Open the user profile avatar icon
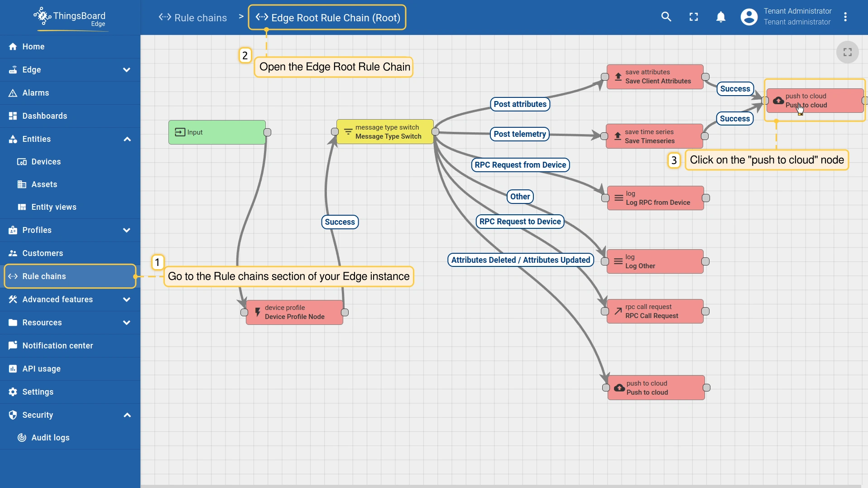 tap(748, 17)
